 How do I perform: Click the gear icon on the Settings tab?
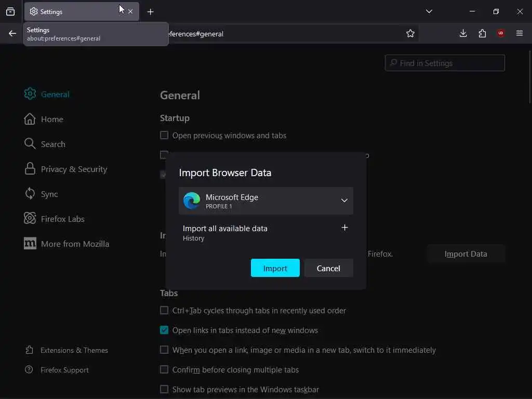(34, 11)
